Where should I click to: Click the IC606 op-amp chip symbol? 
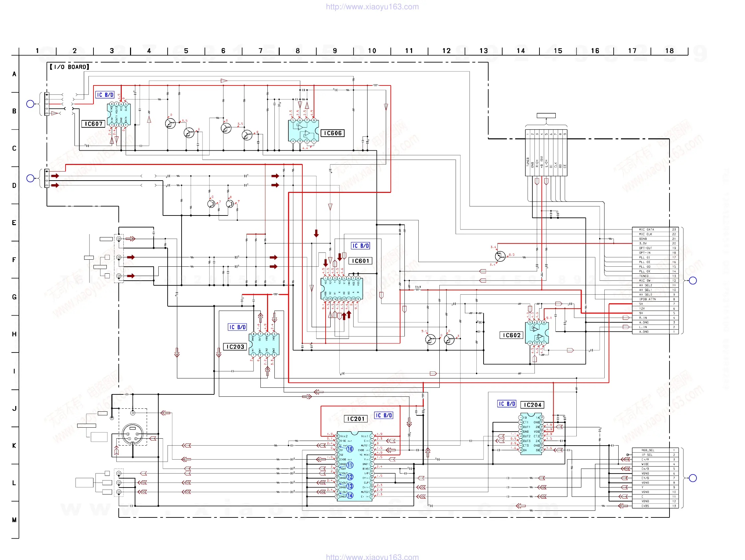click(x=303, y=131)
